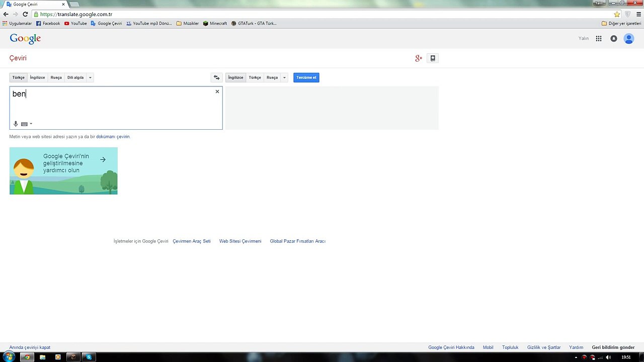
Task: Open the Yardım footer link
Action: point(576,347)
